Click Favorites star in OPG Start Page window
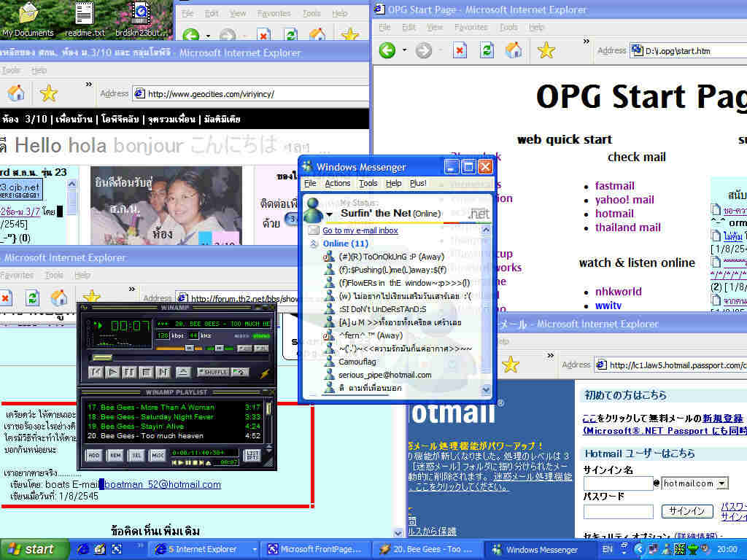Viewport: 747px width, 560px height. (546, 50)
